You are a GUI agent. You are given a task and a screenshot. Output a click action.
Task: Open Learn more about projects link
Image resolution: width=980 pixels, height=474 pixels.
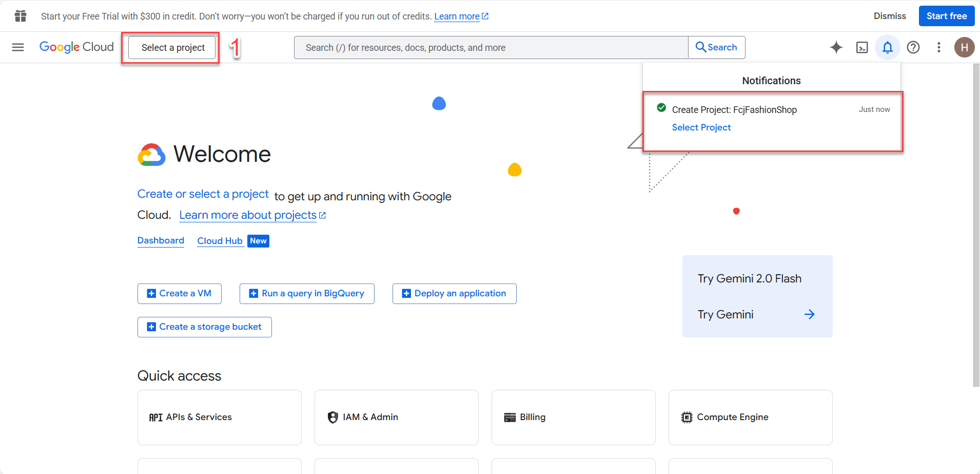[252, 215]
